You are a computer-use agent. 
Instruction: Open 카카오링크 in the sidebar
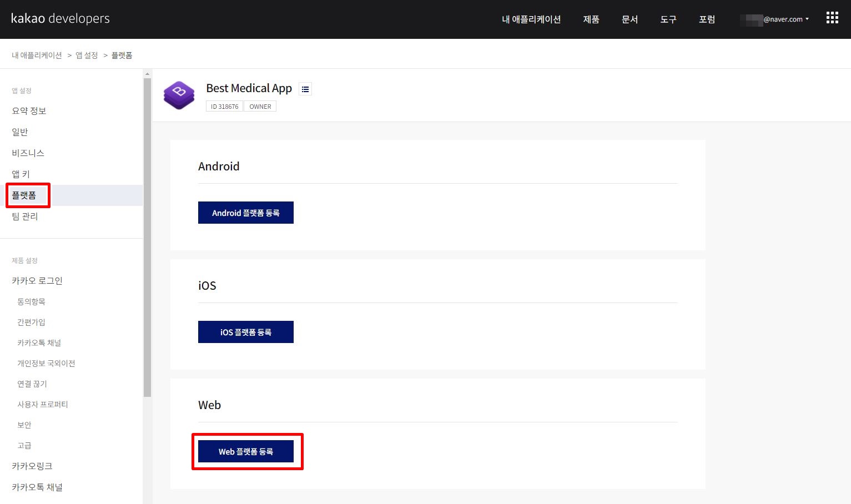32,466
